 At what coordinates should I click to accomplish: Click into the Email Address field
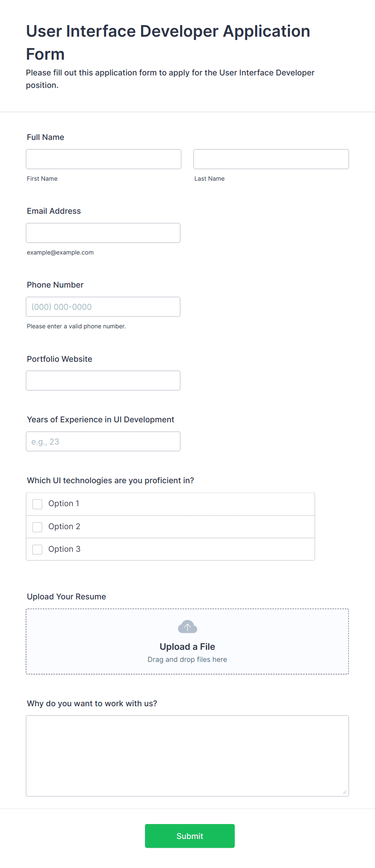(103, 233)
